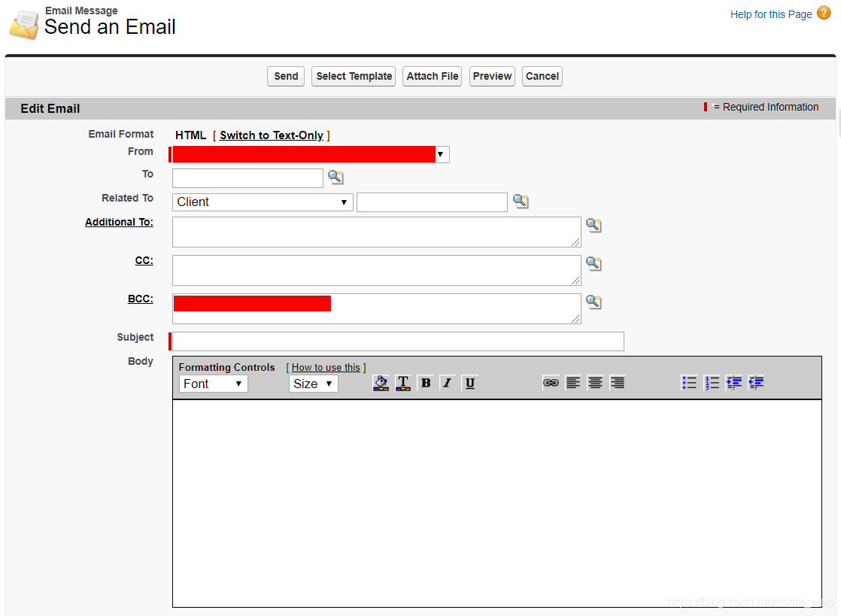Click into the BCC text area

coord(377,309)
